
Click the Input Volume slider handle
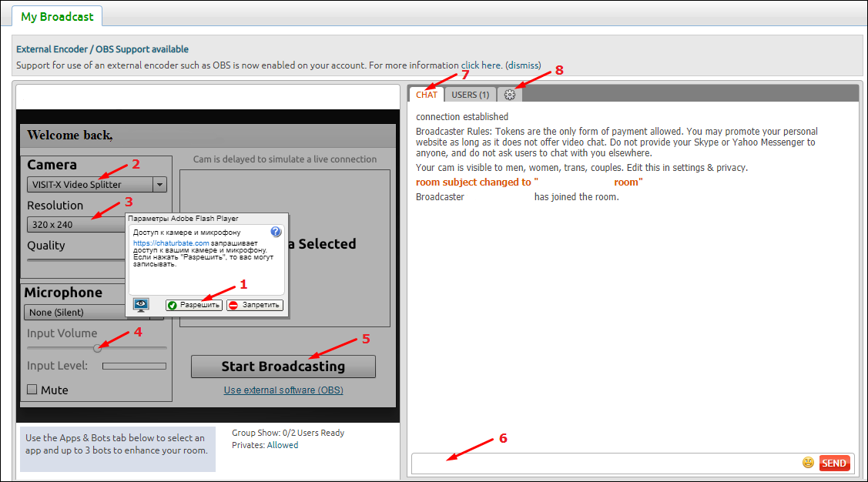click(x=98, y=348)
